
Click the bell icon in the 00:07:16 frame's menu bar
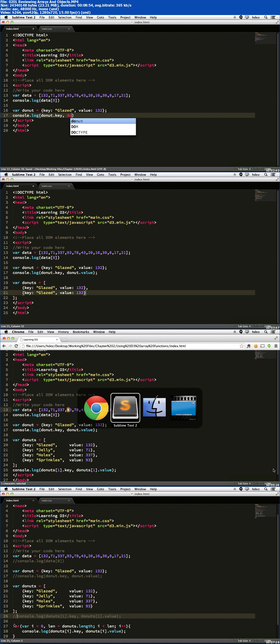click(x=235, y=489)
